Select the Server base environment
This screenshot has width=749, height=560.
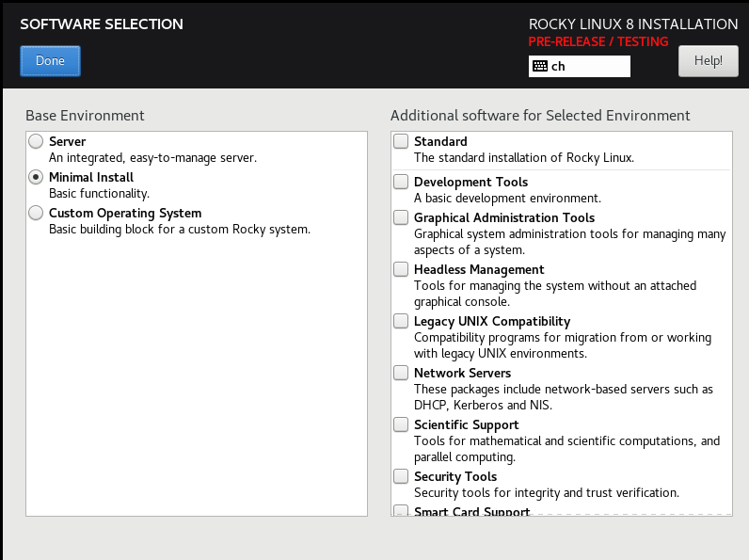tap(36, 141)
